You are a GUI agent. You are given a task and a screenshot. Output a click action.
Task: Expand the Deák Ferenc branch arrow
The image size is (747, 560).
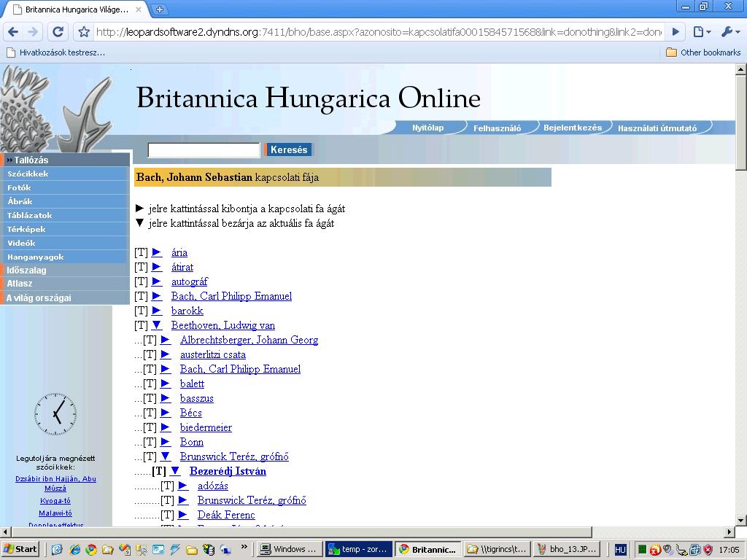click(x=183, y=515)
